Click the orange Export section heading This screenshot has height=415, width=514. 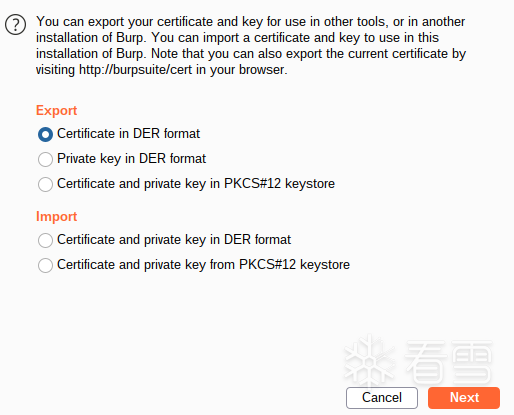tap(56, 110)
